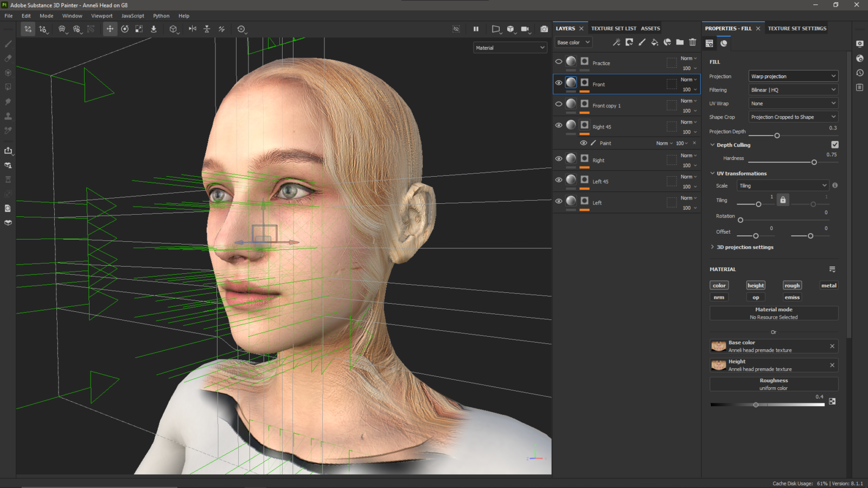Image resolution: width=868 pixels, height=488 pixels.
Task: Activate the Material Picker eyedropper
Action: 8,130
